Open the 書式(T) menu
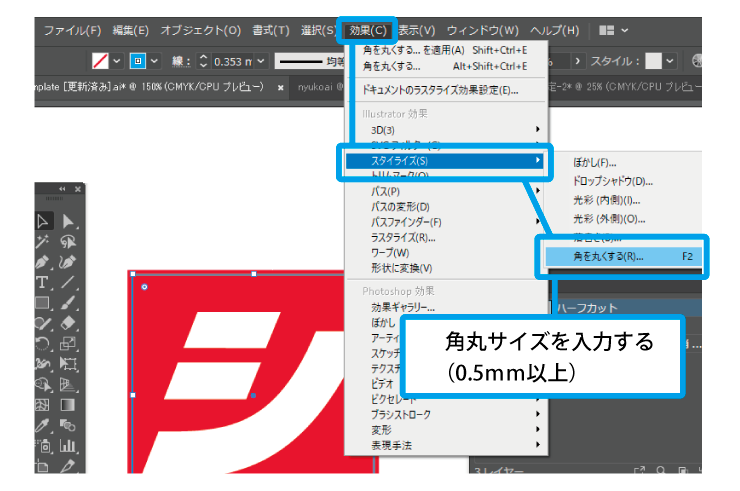This screenshot has height=491, width=740. coord(271,31)
